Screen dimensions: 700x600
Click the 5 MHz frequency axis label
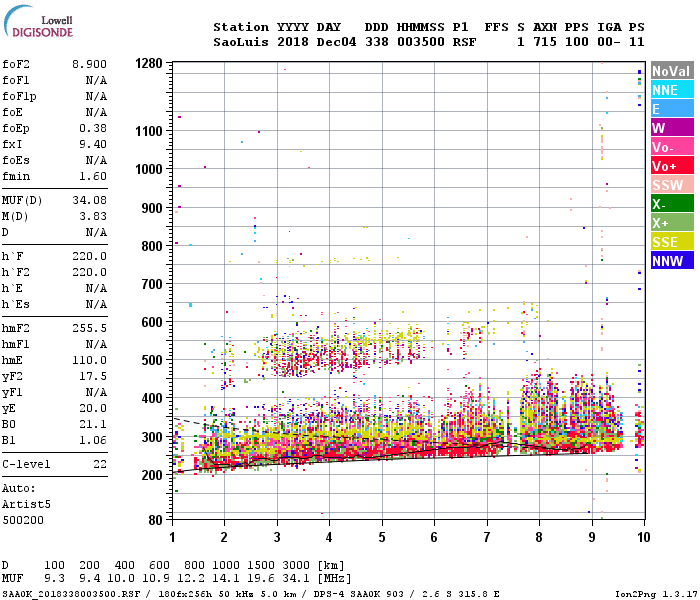(x=382, y=537)
